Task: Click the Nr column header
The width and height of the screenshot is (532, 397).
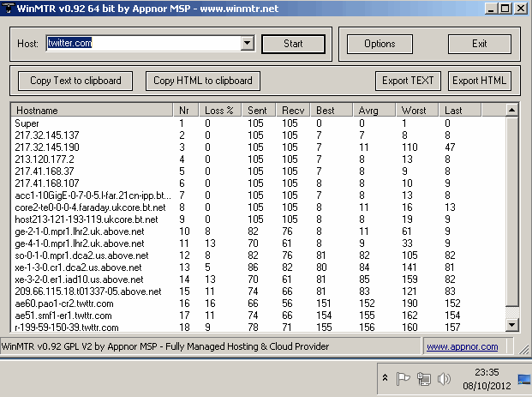Action: 186,111
